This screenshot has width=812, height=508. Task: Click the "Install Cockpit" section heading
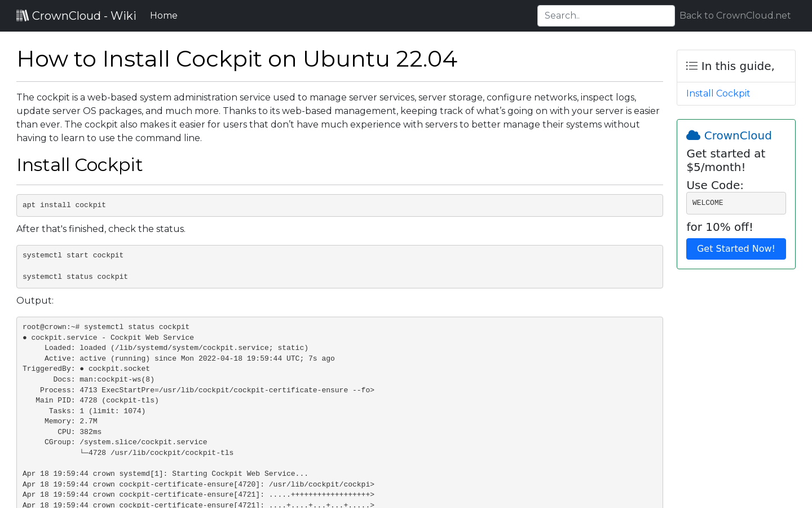coord(80,165)
